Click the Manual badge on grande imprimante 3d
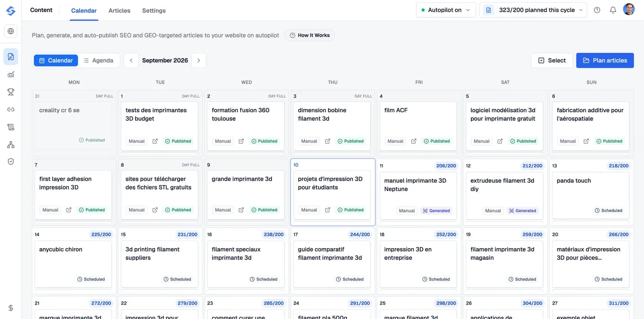The width and height of the screenshot is (644, 319). point(223,210)
